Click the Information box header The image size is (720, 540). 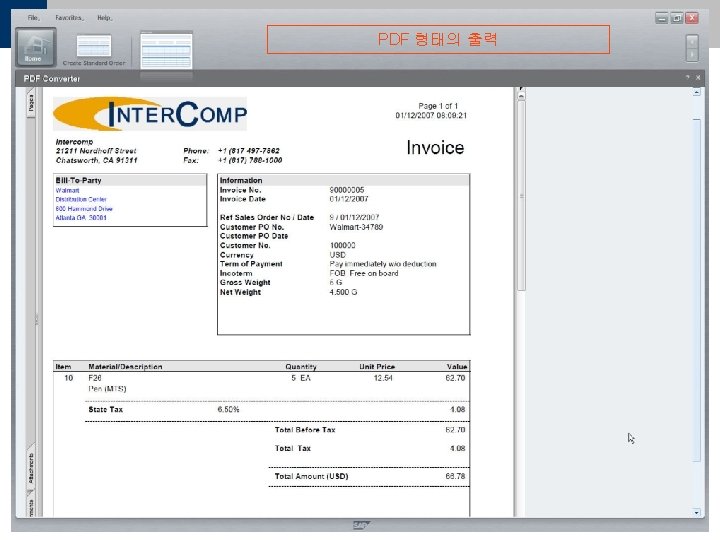pyautogui.click(x=343, y=180)
